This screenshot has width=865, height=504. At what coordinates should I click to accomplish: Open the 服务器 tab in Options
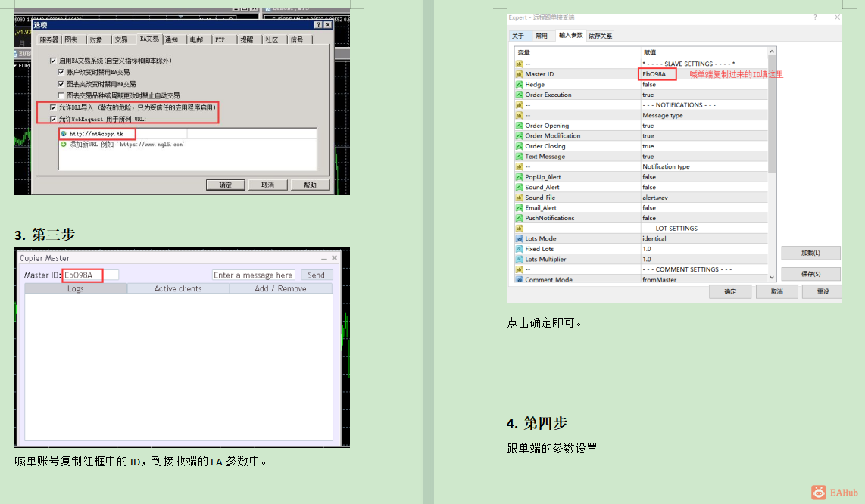click(48, 39)
